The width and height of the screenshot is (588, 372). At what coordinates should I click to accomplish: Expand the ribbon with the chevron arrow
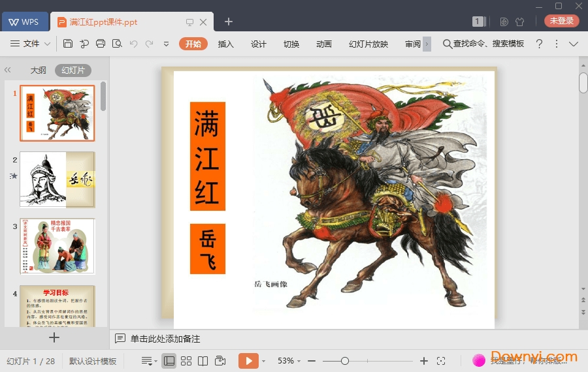[x=574, y=44]
